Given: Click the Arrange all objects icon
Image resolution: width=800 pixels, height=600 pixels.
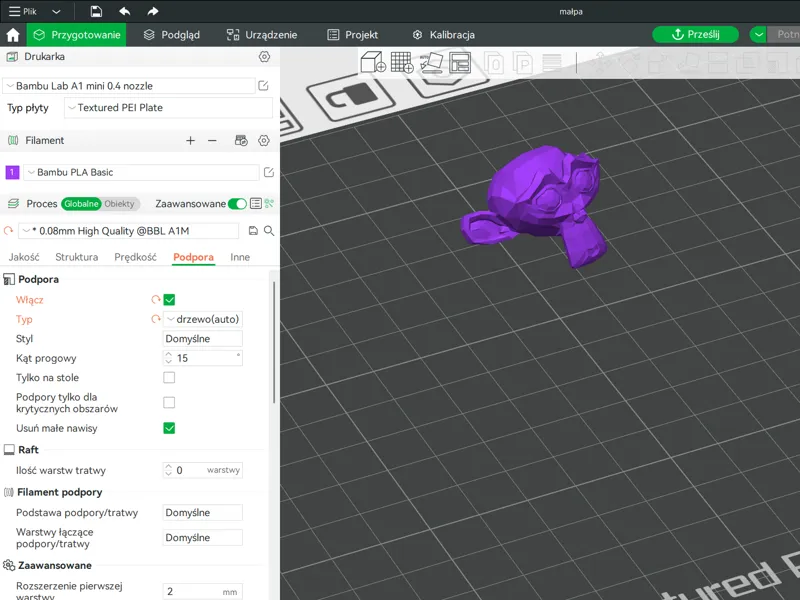Looking at the screenshot, I should click(460, 63).
